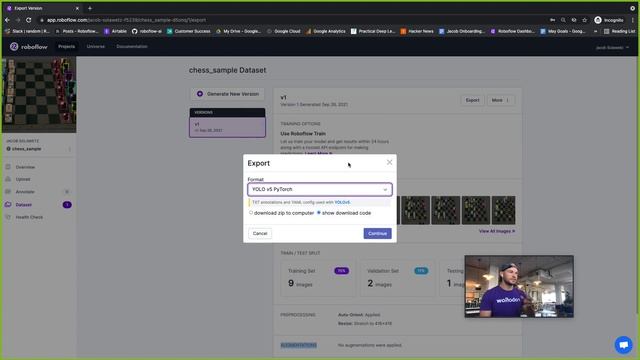Click the Overview sidebar icon
The width and height of the screenshot is (640, 360).
[x=8, y=167]
